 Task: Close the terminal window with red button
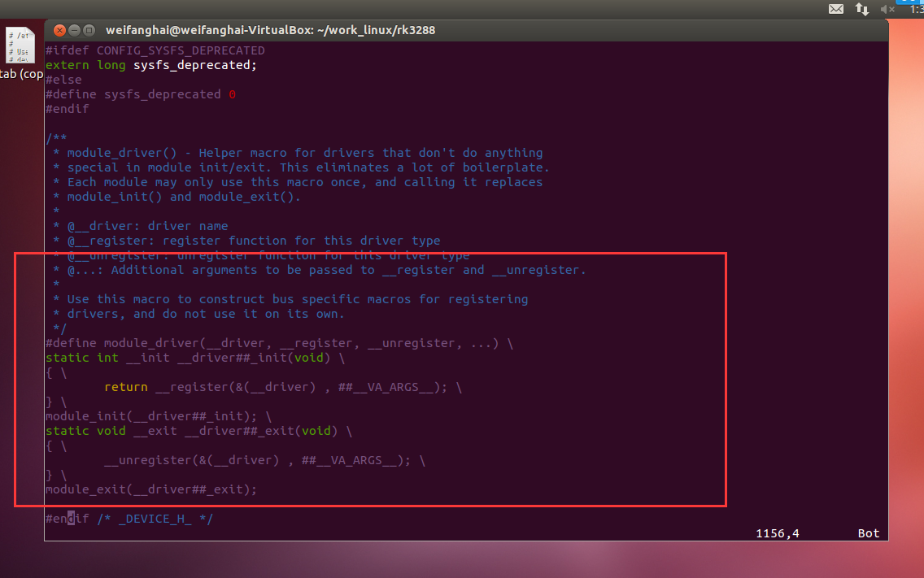click(x=59, y=30)
